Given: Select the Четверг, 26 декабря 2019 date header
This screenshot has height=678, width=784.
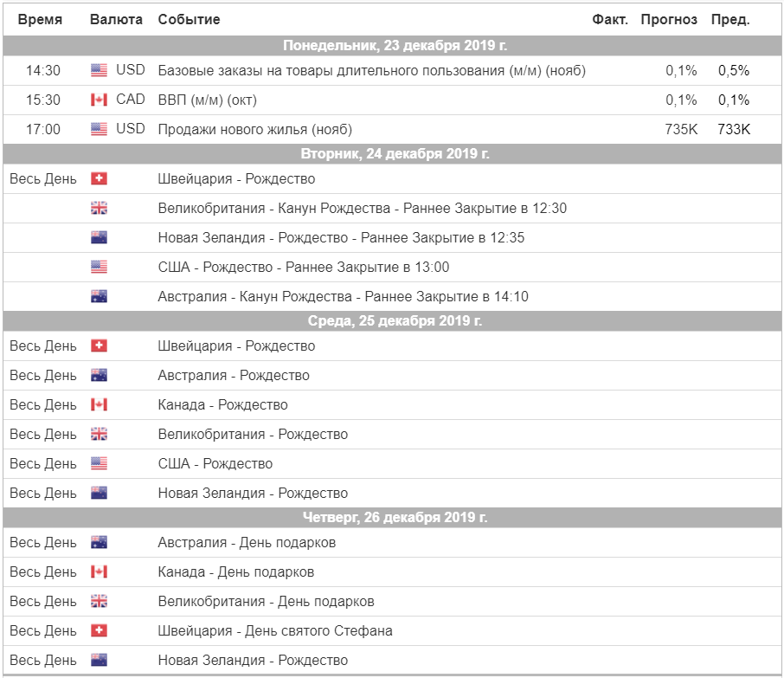Looking at the screenshot, I should 393,518.
